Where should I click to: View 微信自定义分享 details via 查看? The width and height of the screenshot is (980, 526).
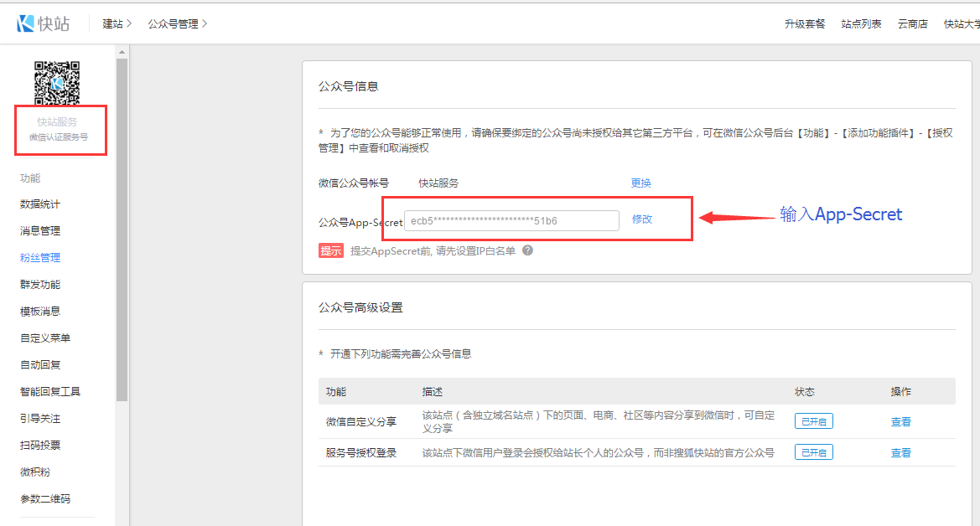[x=900, y=422]
